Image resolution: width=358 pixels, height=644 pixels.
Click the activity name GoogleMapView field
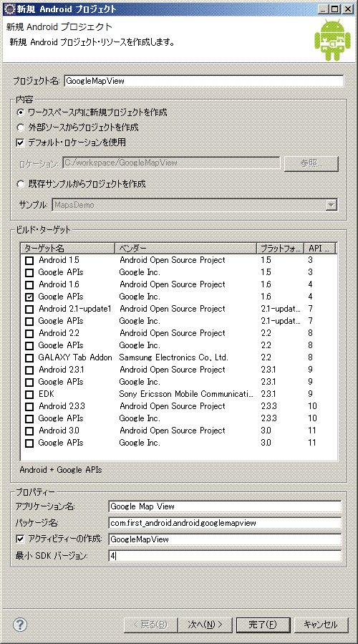click(225, 539)
